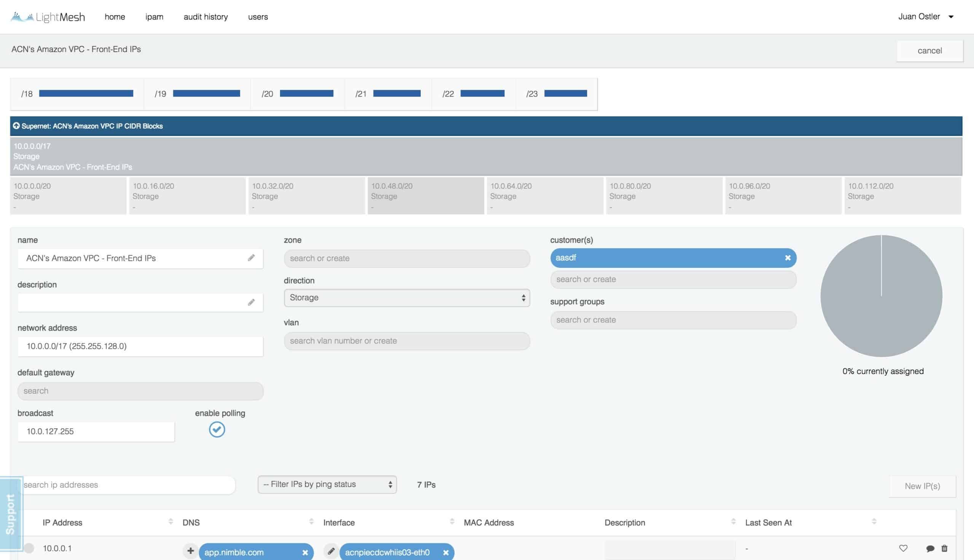Viewport: 974px width, 560px height.
Task: Click the network address field
Action: [140, 346]
